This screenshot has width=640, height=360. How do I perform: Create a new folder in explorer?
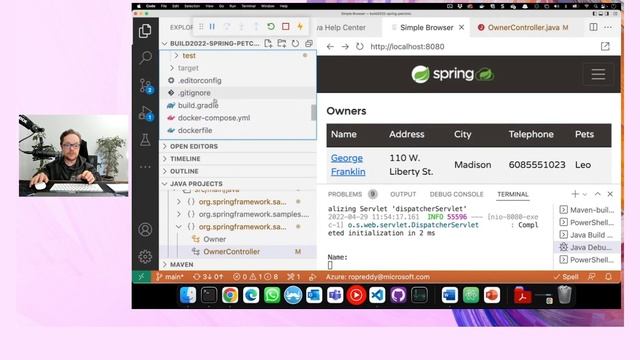(x=282, y=43)
